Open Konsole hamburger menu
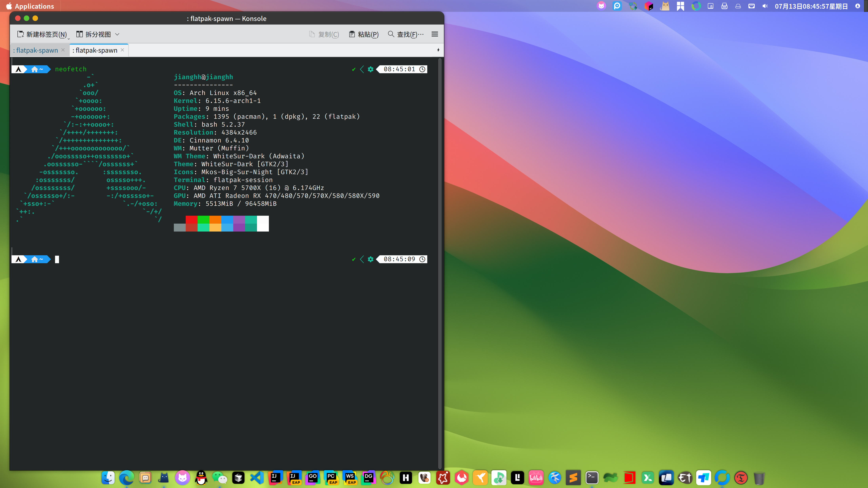This screenshot has width=868, height=488. tap(435, 34)
